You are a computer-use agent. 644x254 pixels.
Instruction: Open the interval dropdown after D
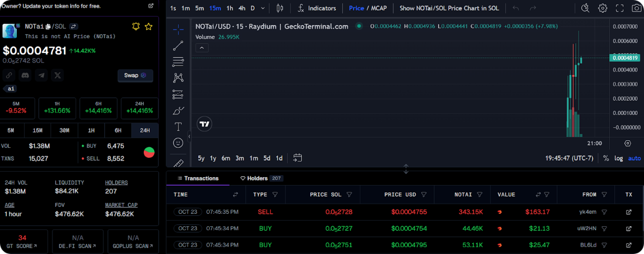pyautogui.click(x=263, y=8)
